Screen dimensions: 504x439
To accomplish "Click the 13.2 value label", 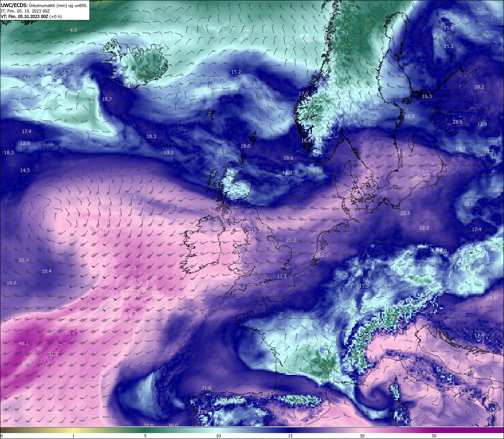I will coord(169,153).
